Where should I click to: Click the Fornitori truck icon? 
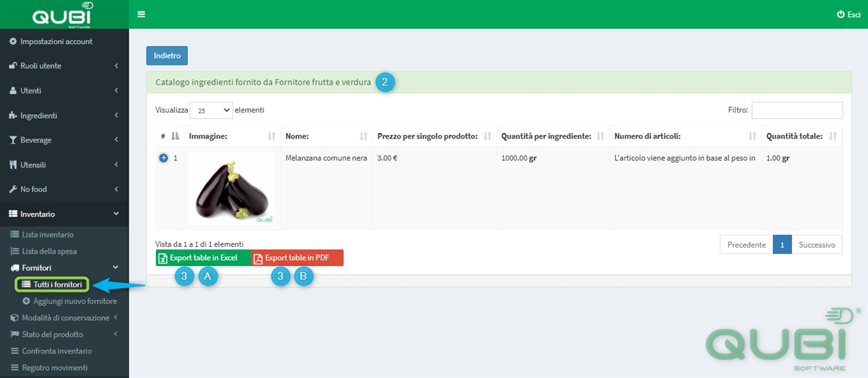15,268
